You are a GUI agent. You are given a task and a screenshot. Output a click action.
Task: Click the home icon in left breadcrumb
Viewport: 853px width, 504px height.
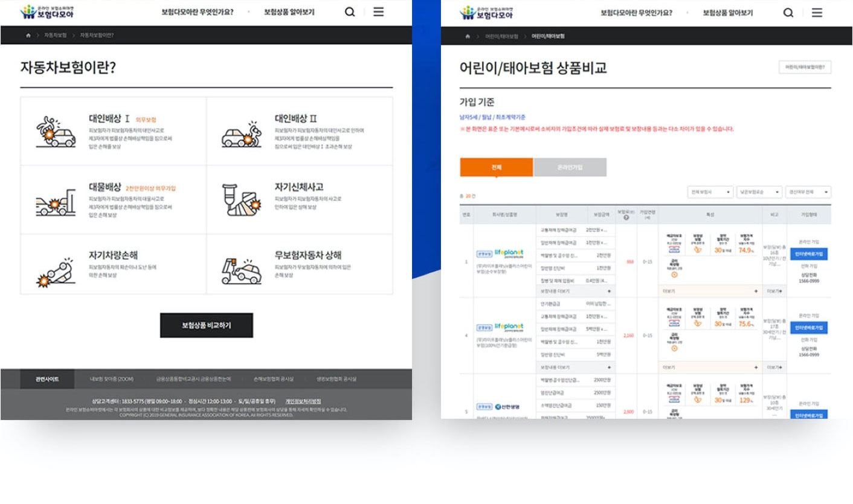pos(28,36)
